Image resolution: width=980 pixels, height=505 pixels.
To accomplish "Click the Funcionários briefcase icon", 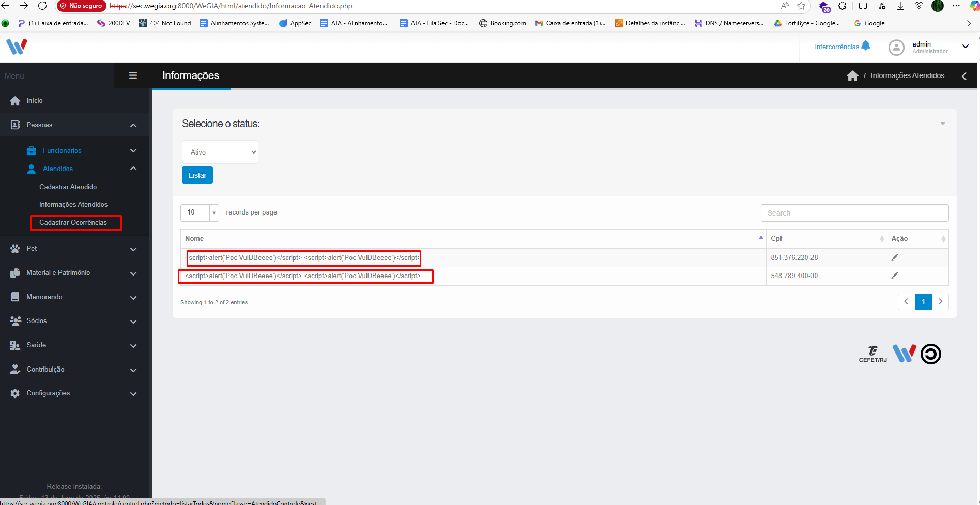I will (x=32, y=150).
